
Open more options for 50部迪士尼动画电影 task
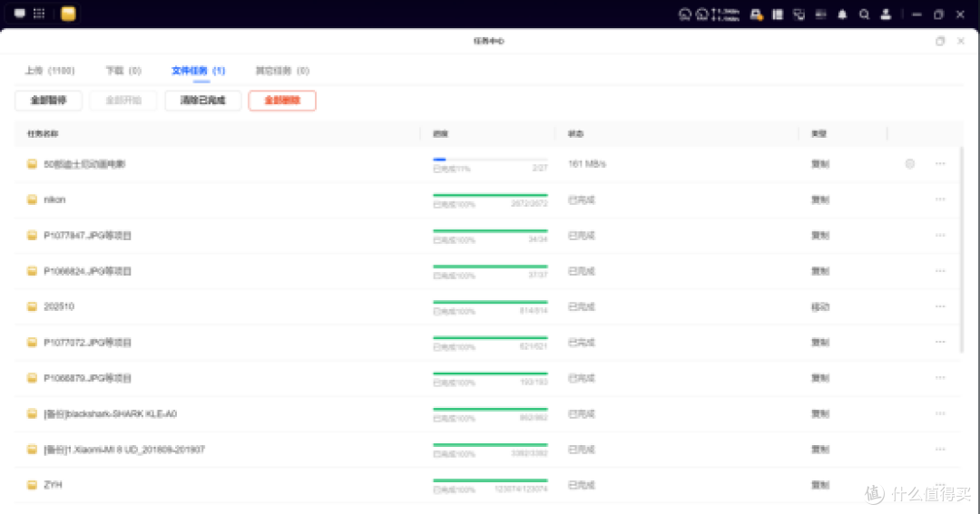point(940,164)
